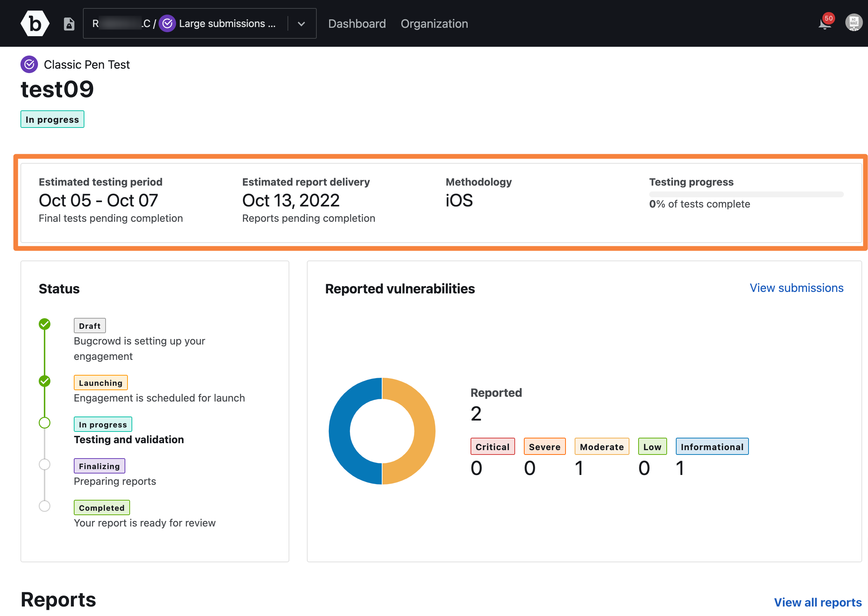This screenshot has width=868, height=616.
Task: Click the Testing and validation text
Action: point(129,440)
